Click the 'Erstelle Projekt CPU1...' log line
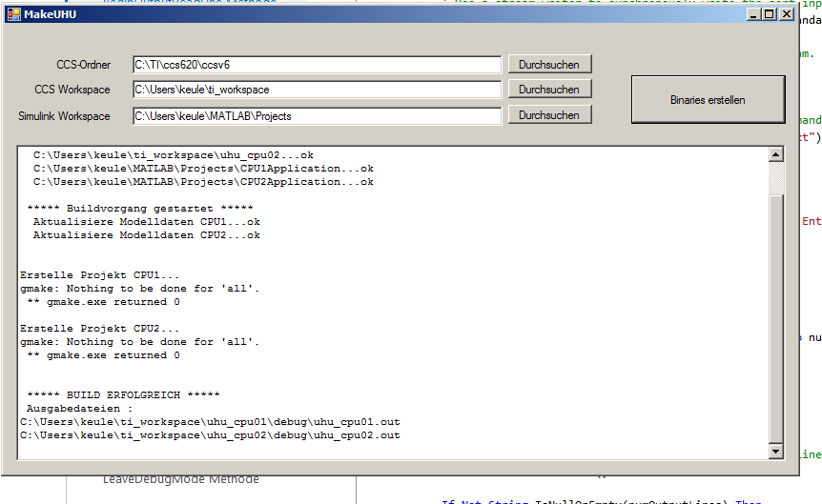 [99, 275]
